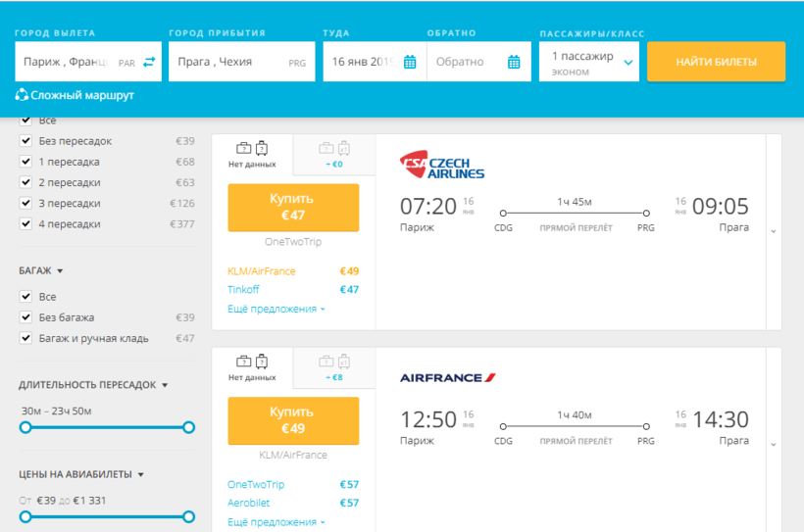The height and width of the screenshot is (532, 804).
Task: Open the KLM/AirFrance €49 offer link
Action: pos(261,271)
